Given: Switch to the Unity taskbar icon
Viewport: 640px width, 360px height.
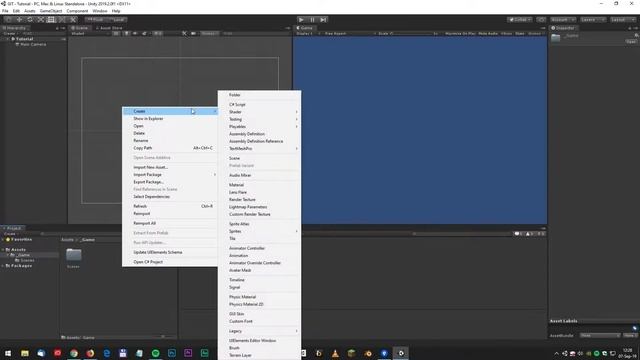Looking at the screenshot, I should (x=400, y=353).
